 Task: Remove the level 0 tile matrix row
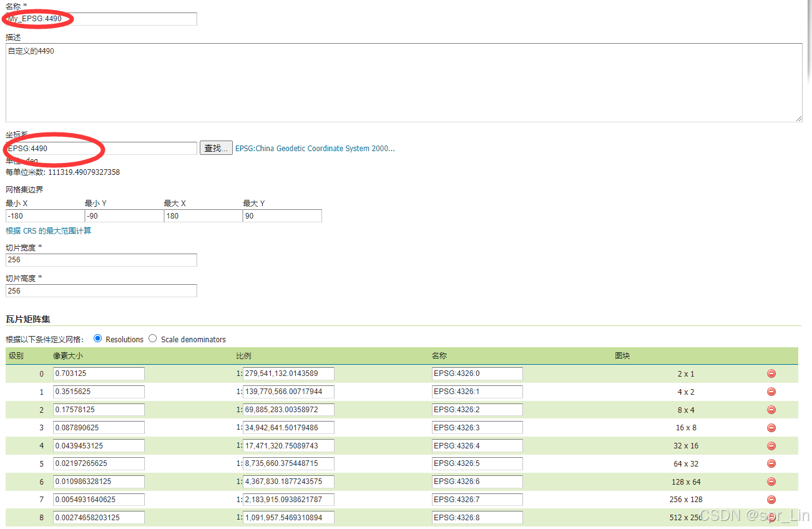(771, 373)
